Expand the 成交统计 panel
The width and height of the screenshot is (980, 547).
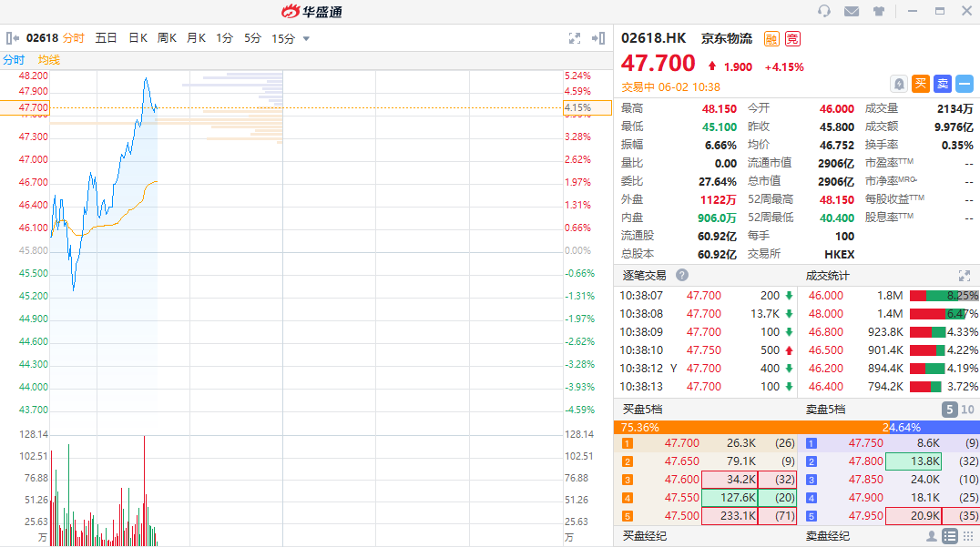click(x=965, y=275)
